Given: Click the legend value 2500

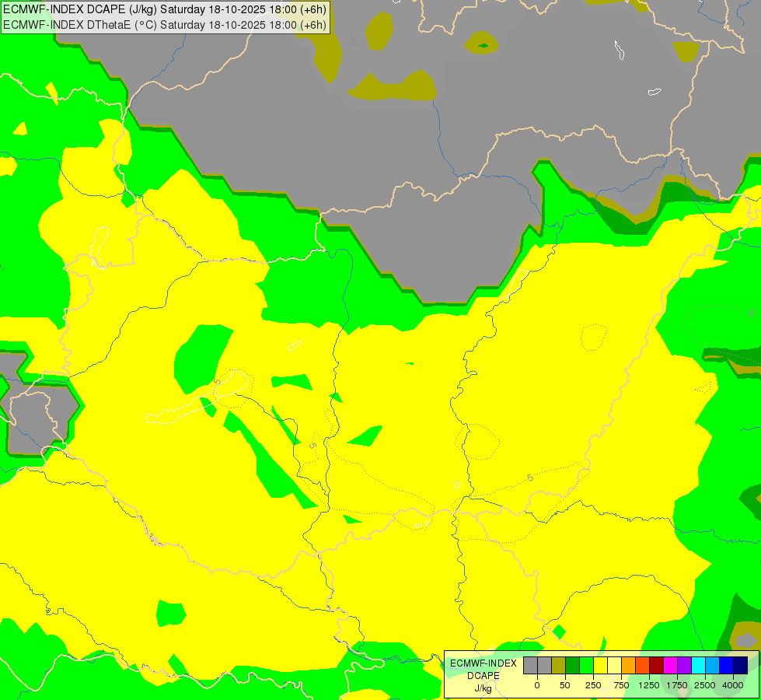Looking at the screenshot, I should point(705,685).
